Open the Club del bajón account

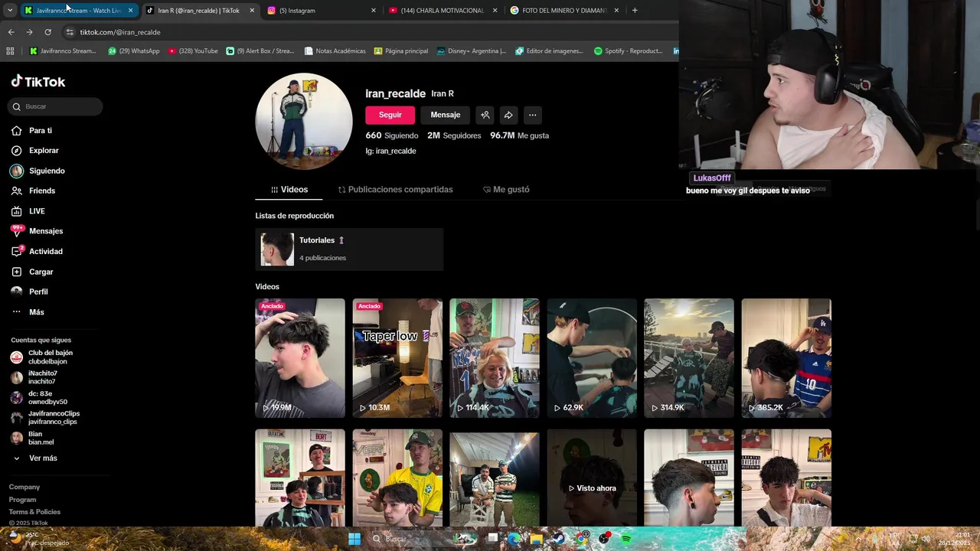coord(42,357)
